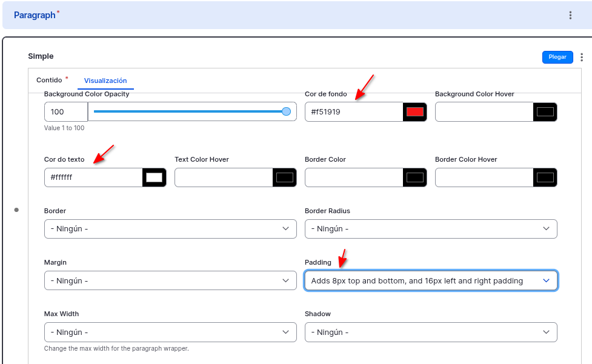Open the Shadow dropdown
Viewport: 592px width, 364px height.
[x=430, y=332]
